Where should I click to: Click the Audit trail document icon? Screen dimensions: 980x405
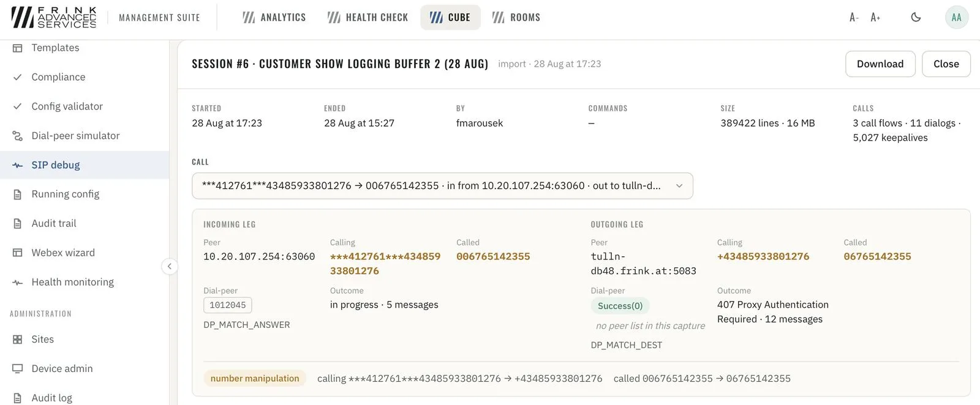coord(18,224)
